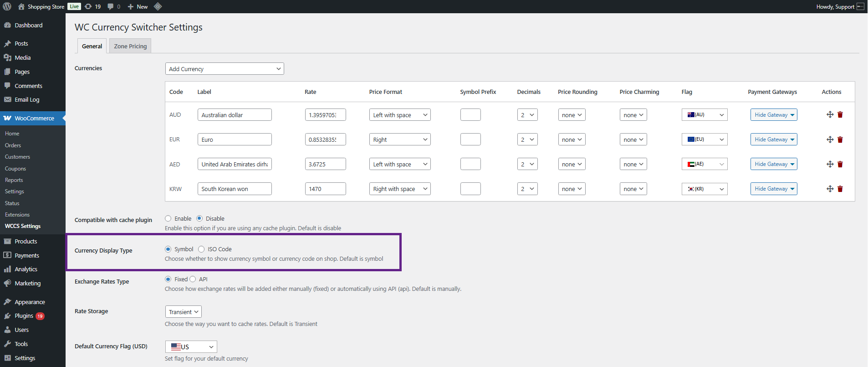Expand Price Format dropdown for Euro
Image resolution: width=868 pixels, height=367 pixels.
[x=400, y=140]
